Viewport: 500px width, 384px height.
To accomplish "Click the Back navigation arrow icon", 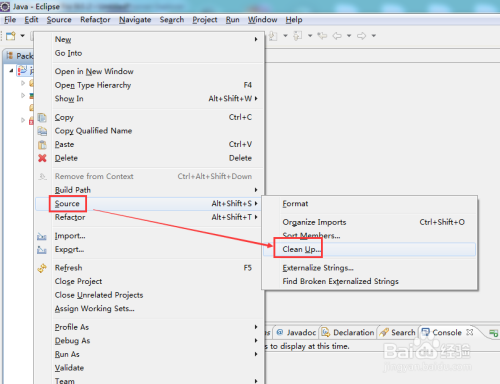I will [337, 35].
